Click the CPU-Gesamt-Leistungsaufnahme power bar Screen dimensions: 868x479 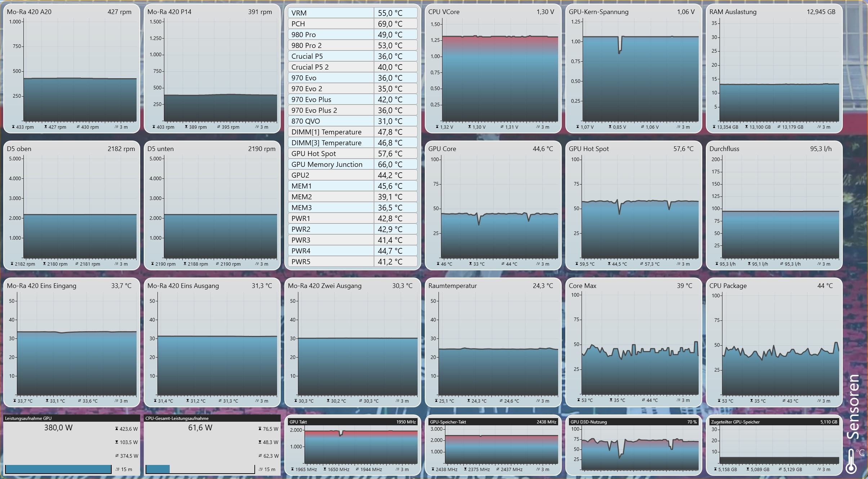coord(200,469)
